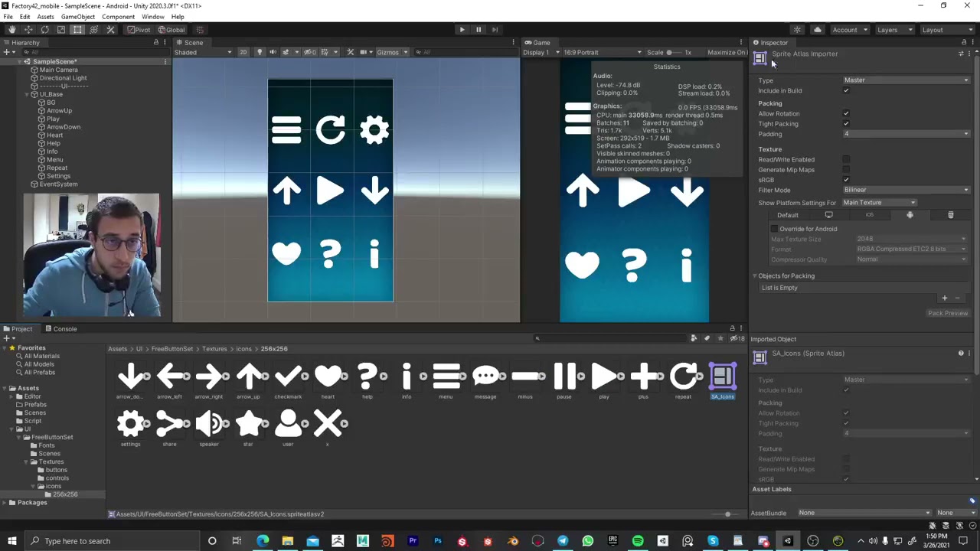Open the File menu
The height and width of the screenshot is (551, 980).
point(8,17)
